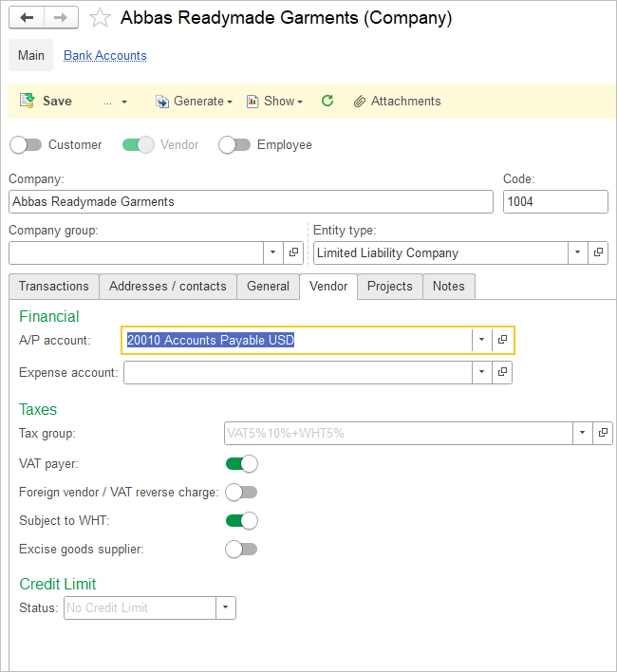Open the Projects tab
Image resolution: width=617 pixels, height=672 pixels.
coord(389,287)
